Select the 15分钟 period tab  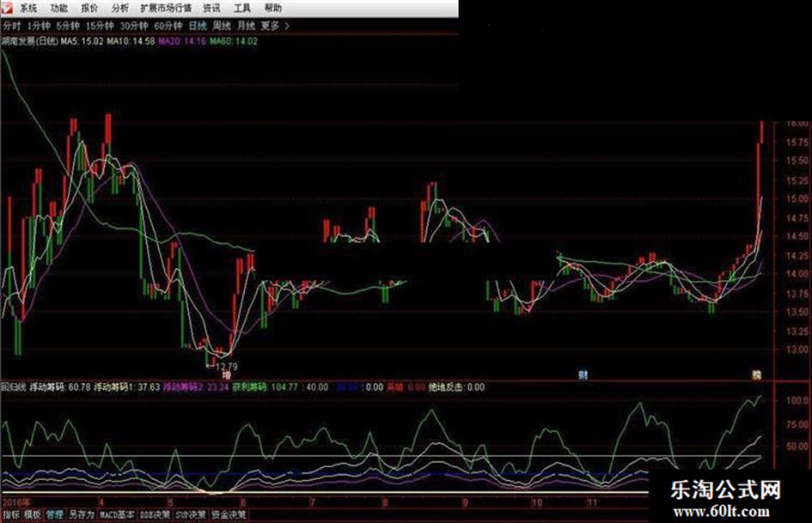[100, 26]
